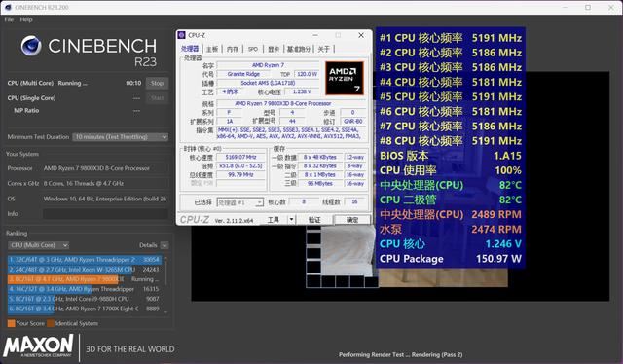Click the Cinebench R23 sphere logo
The height and width of the screenshot is (364, 623).
[31, 46]
